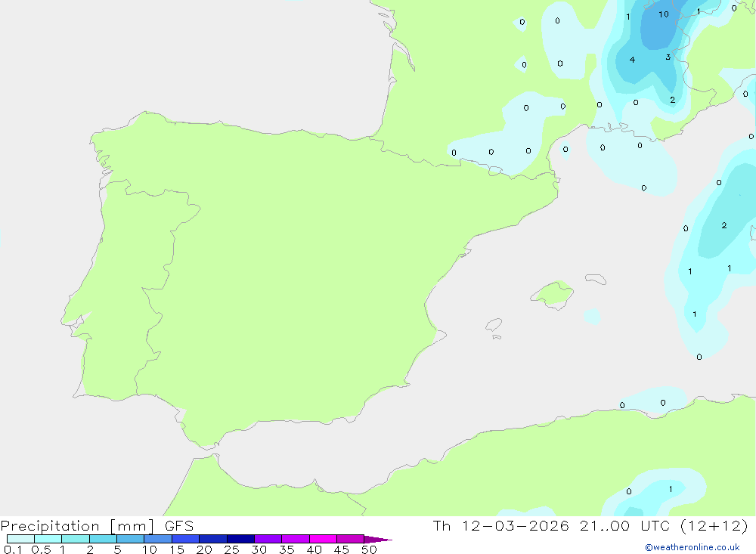The image size is (756, 554).
Task: Click the "0.5" legend scale label
Action: tap(41, 549)
